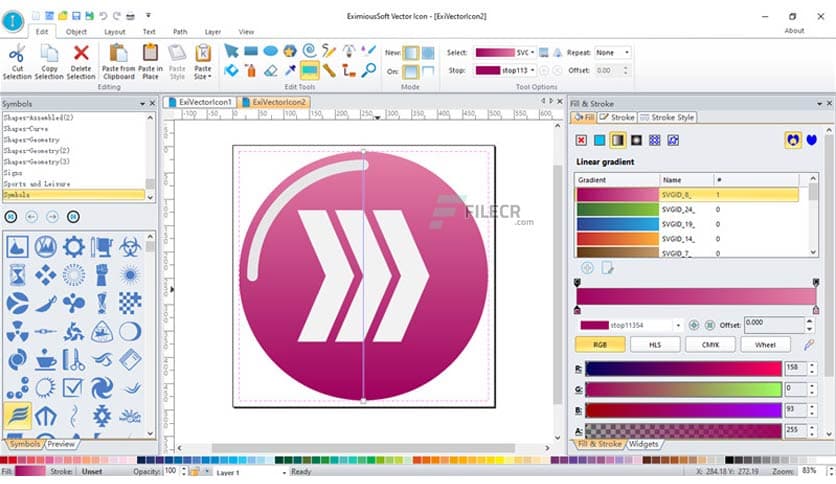Select SVGID_19_ blue gradient row
The width and height of the screenshot is (836, 484).
point(687,224)
